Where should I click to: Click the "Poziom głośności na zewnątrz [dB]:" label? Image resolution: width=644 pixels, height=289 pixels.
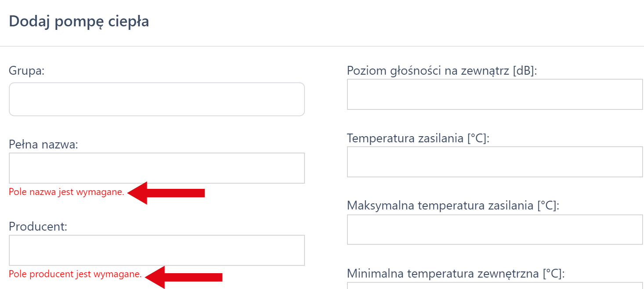pyautogui.click(x=442, y=71)
